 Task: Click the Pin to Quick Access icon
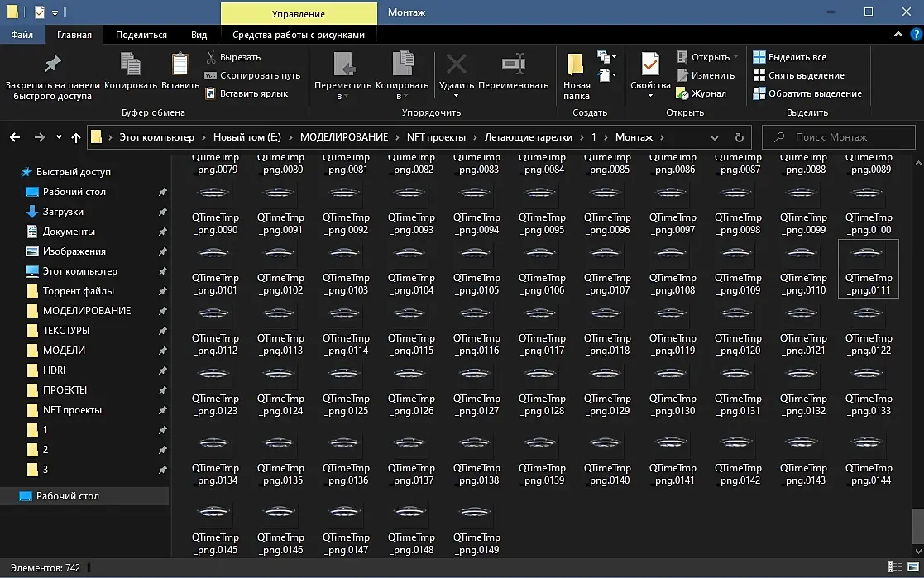pos(52,64)
